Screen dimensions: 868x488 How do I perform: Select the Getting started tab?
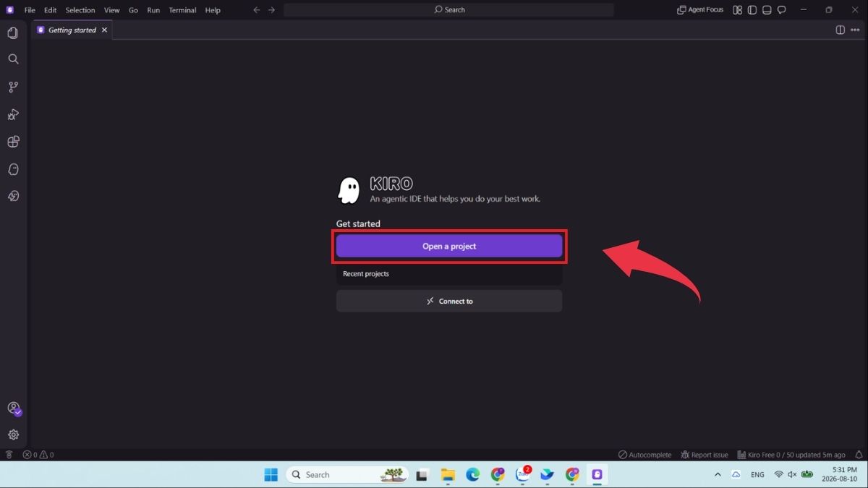72,30
